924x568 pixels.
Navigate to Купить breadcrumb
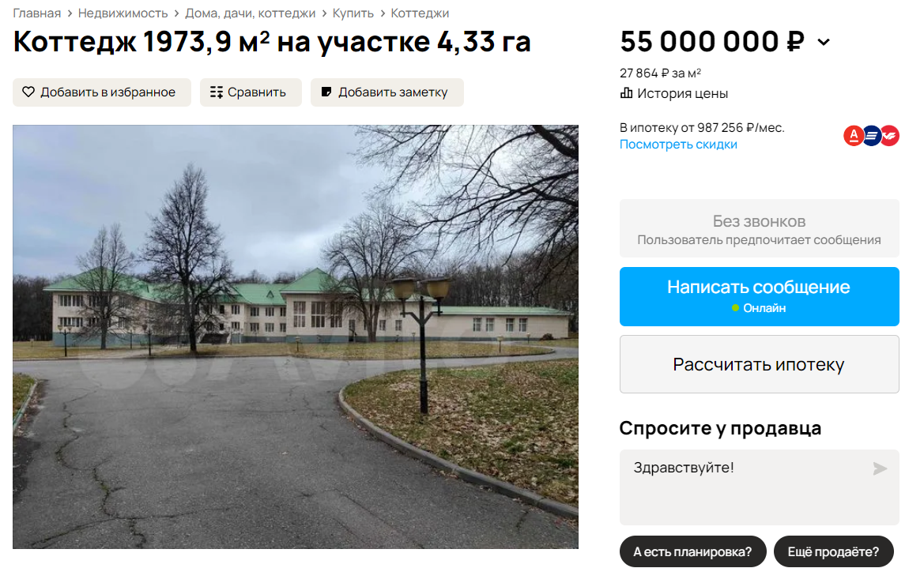(353, 13)
